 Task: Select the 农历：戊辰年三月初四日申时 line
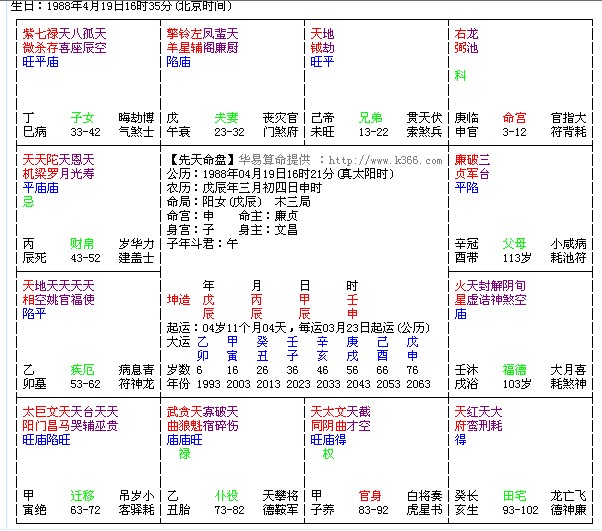coord(244,188)
